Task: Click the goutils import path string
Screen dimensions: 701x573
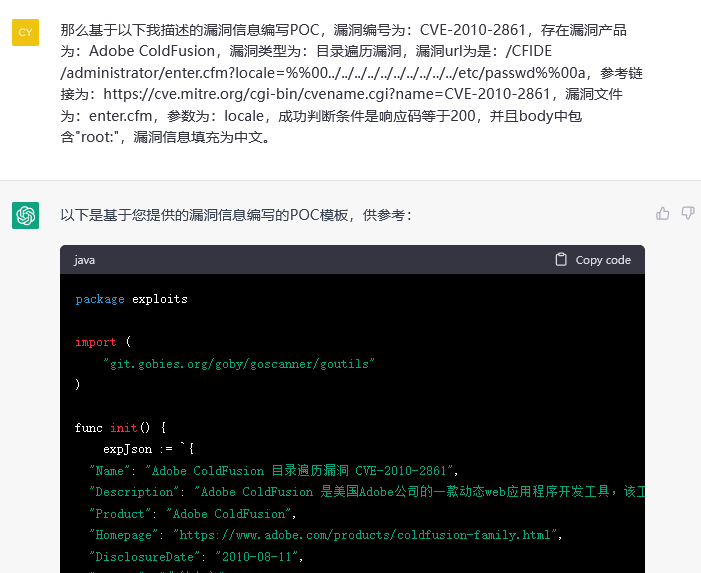Action: [x=239, y=364]
